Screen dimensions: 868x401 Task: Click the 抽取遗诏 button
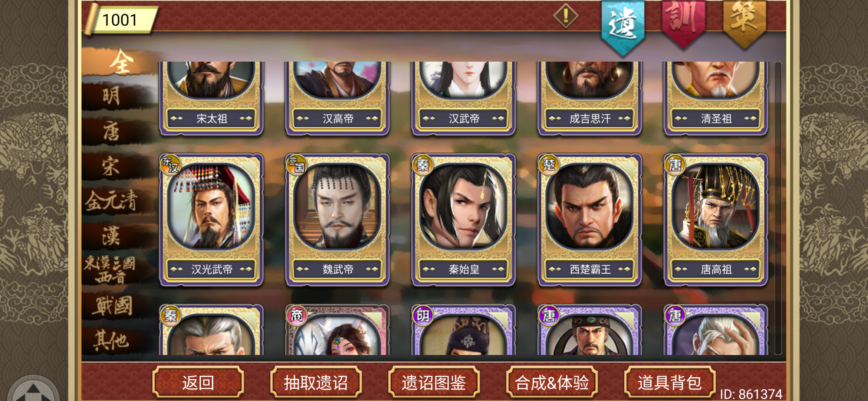pyautogui.click(x=316, y=382)
